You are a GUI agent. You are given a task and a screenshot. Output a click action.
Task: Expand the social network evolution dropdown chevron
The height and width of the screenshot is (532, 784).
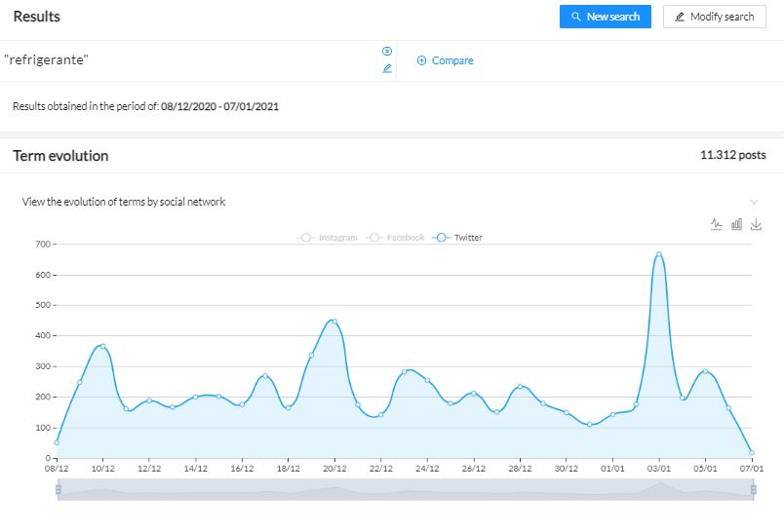754,202
